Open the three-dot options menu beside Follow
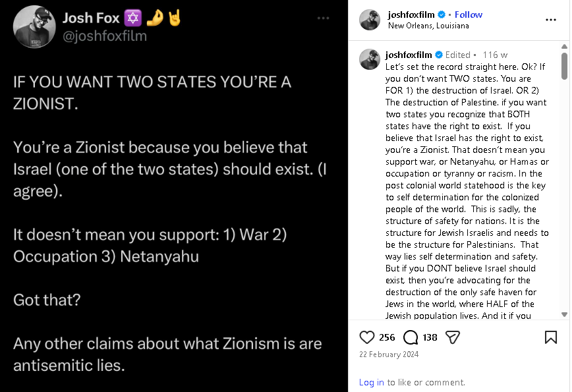Screen dimensions: 572x392 [x=550, y=20]
